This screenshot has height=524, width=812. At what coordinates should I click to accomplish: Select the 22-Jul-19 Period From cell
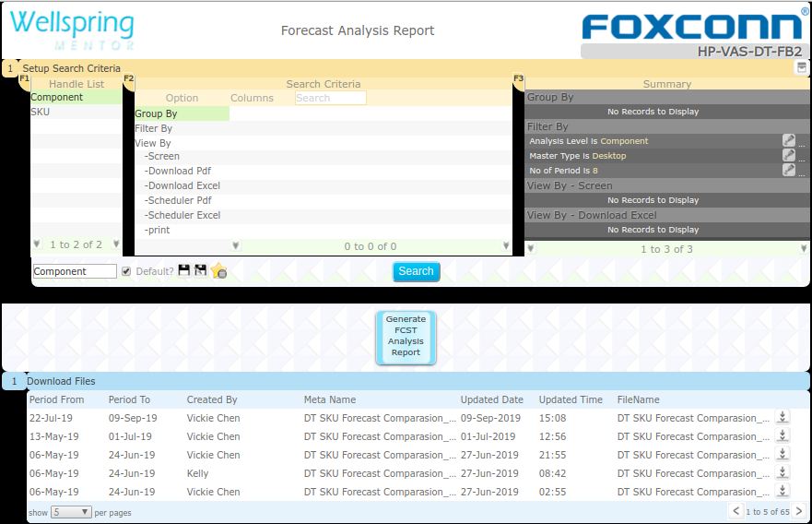point(51,418)
